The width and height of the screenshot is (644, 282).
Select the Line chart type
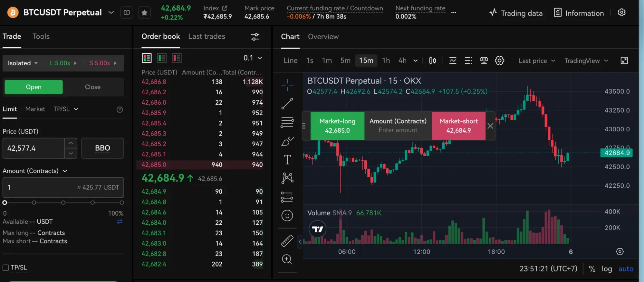click(x=291, y=61)
